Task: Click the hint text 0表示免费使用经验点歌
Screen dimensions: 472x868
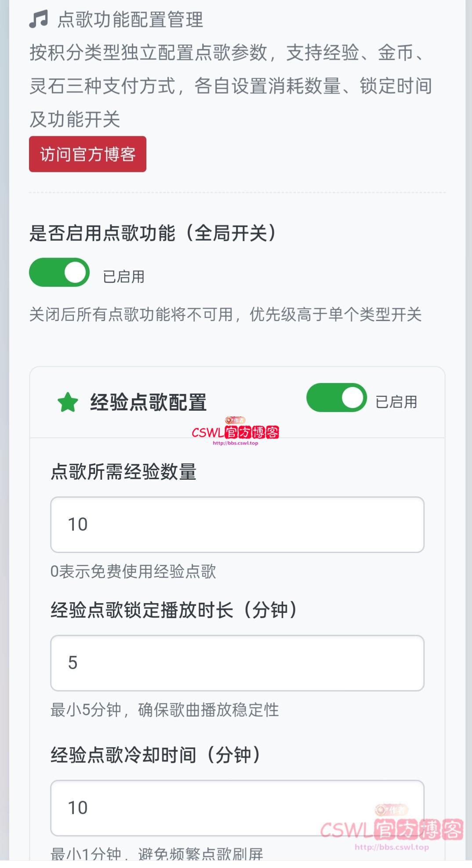Action: (133, 571)
